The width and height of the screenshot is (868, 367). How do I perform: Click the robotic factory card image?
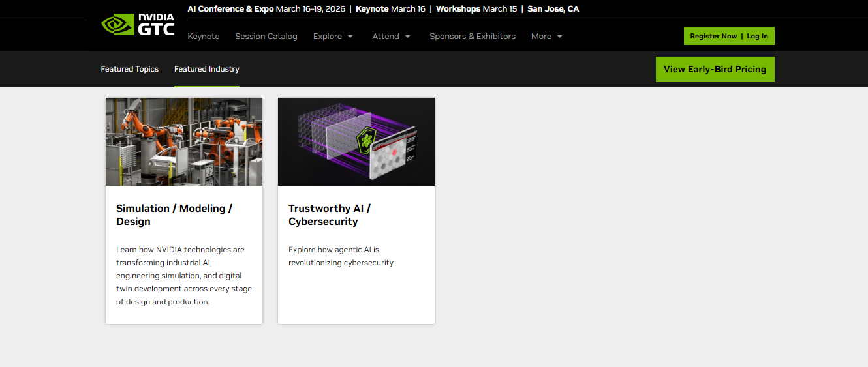pos(184,141)
